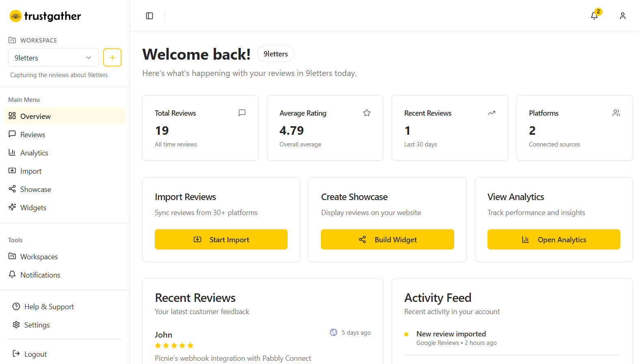Click the Platforms users icon
The width and height of the screenshot is (639, 364).
(616, 113)
